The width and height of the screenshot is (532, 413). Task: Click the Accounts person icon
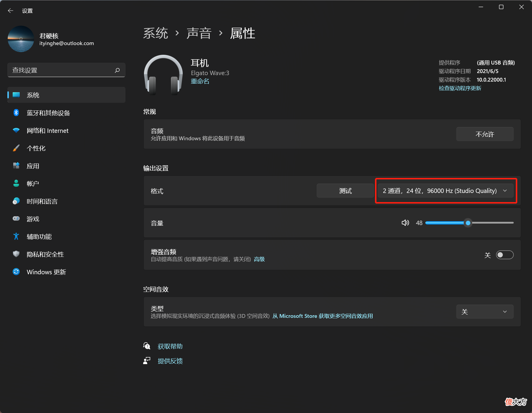click(x=16, y=183)
